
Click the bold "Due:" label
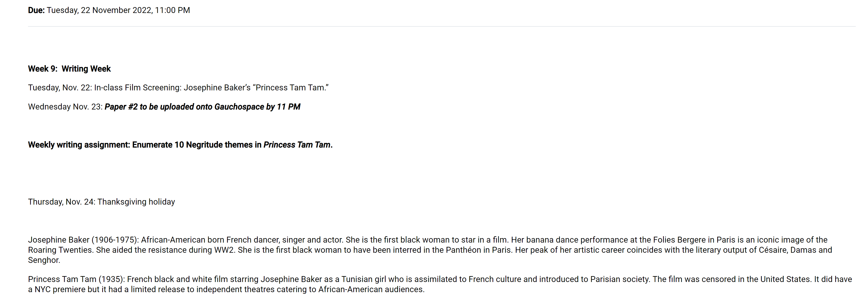[x=36, y=10]
